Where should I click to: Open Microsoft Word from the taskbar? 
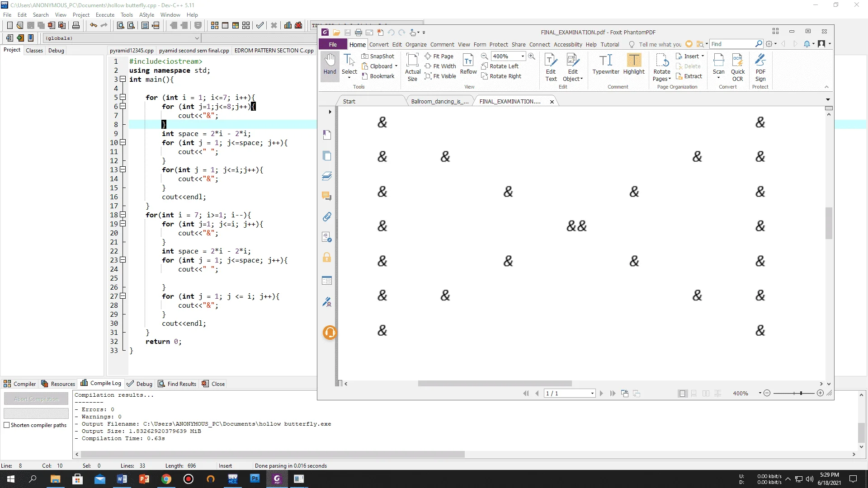pyautogui.click(x=122, y=479)
